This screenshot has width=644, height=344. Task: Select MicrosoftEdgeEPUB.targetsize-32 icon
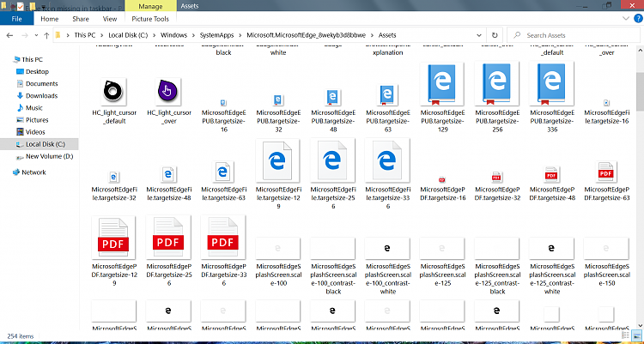278,100
